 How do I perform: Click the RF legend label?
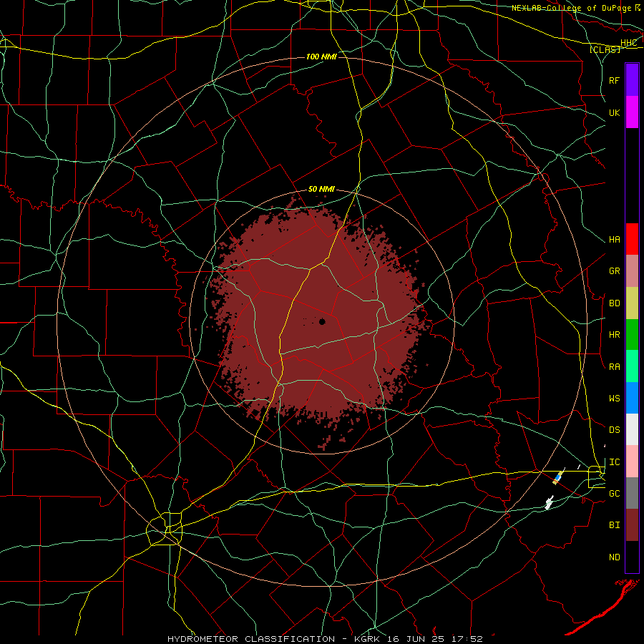click(614, 80)
